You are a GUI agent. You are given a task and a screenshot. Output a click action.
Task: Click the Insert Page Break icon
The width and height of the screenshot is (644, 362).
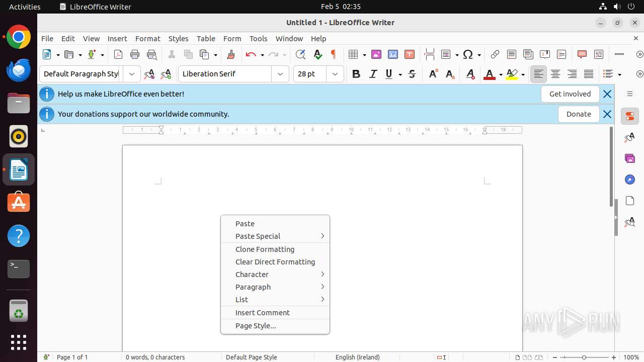pyautogui.click(x=429, y=54)
